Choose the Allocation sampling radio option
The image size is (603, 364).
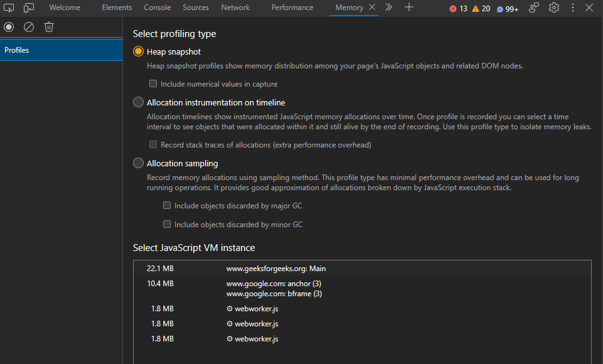138,163
